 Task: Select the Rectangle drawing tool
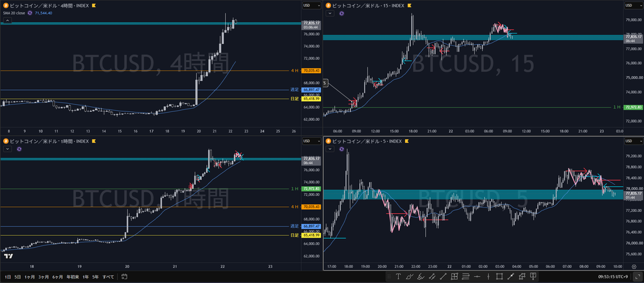[499, 277]
